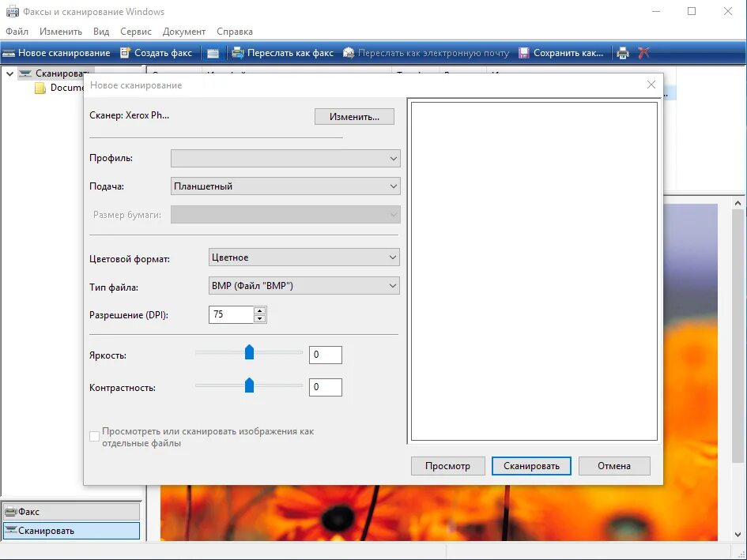
Task: Open the Профиль dropdown
Action: (x=285, y=159)
